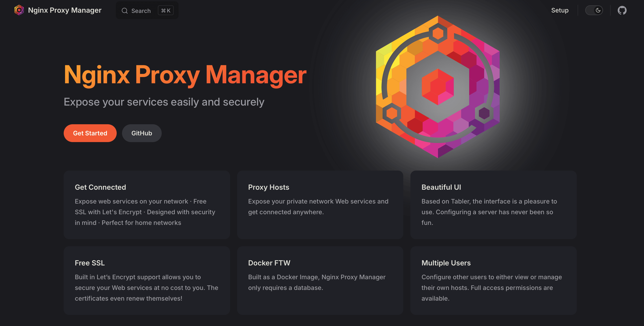Click the ⌘K keyboard shortcut badge
Viewport: 644px width, 326px height.
coord(165,10)
